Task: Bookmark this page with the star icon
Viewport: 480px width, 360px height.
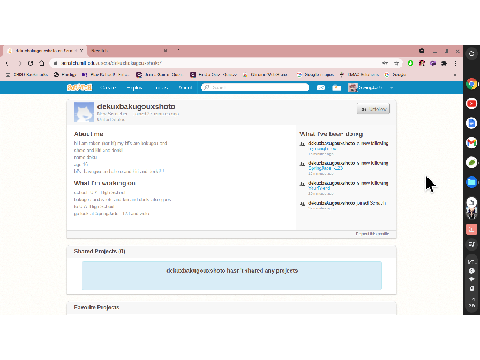Action: tap(396, 63)
